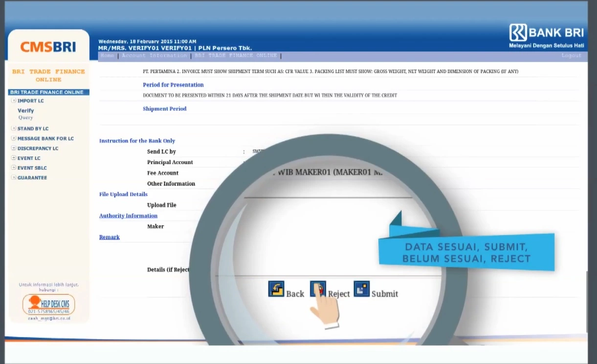Click the Reject icon button

[x=318, y=289]
